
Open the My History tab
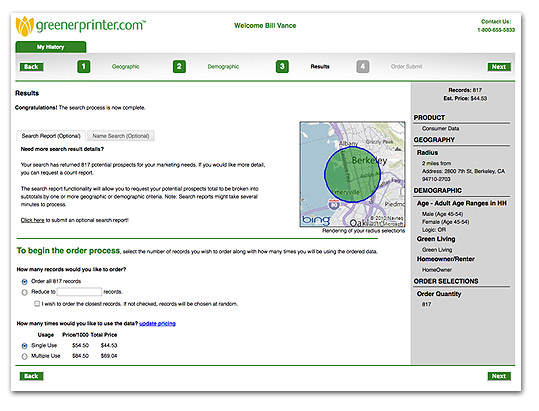(51, 47)
